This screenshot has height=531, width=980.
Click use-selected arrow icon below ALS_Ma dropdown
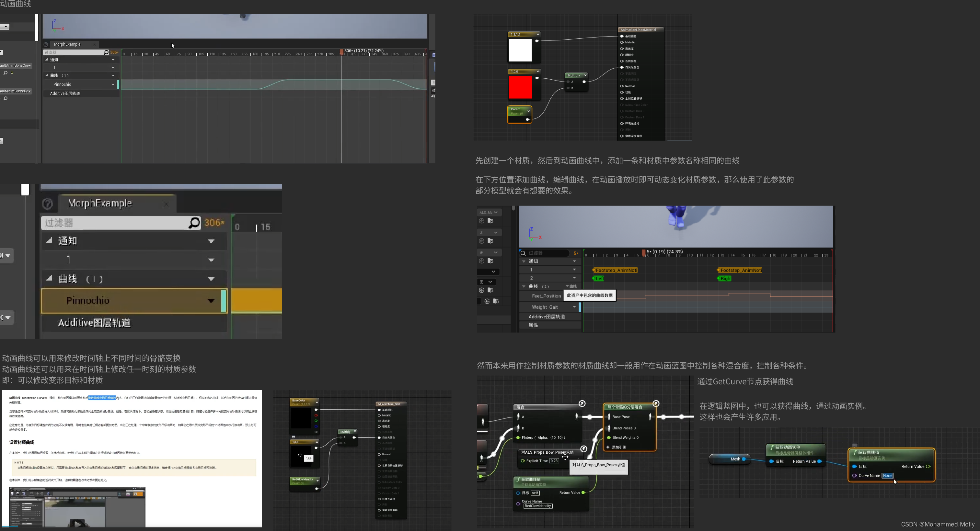[481, 221]
